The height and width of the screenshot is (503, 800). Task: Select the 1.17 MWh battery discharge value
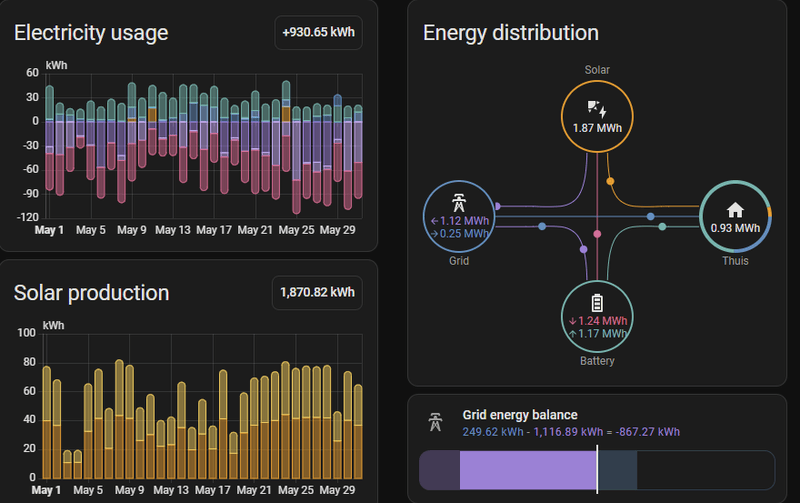(x=603, y=334)
